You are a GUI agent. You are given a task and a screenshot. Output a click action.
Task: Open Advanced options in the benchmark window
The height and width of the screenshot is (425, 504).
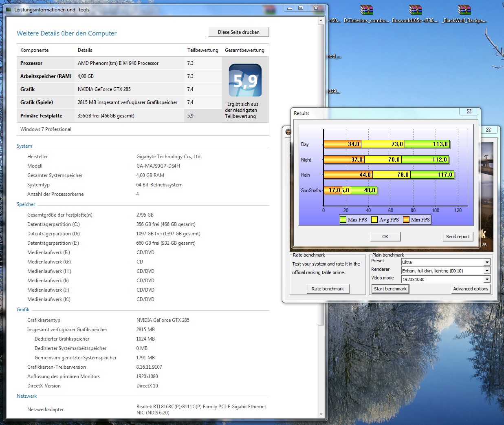pyautogui.click(x=471, y=289)
